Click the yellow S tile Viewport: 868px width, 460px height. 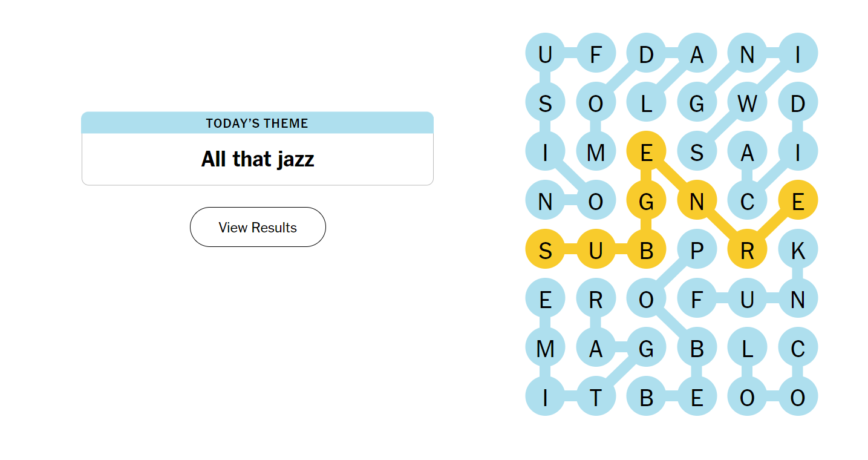coord(545,250)
